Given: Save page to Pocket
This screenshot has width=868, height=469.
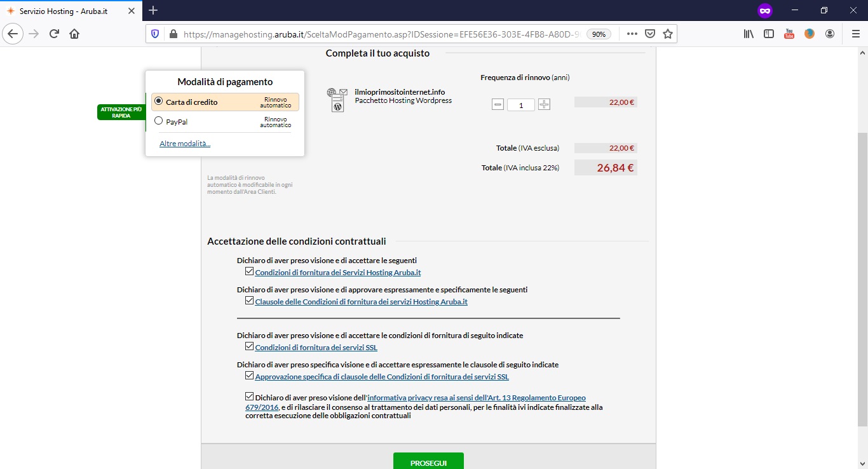Looking at the screenshot, I should pos(650,34).
